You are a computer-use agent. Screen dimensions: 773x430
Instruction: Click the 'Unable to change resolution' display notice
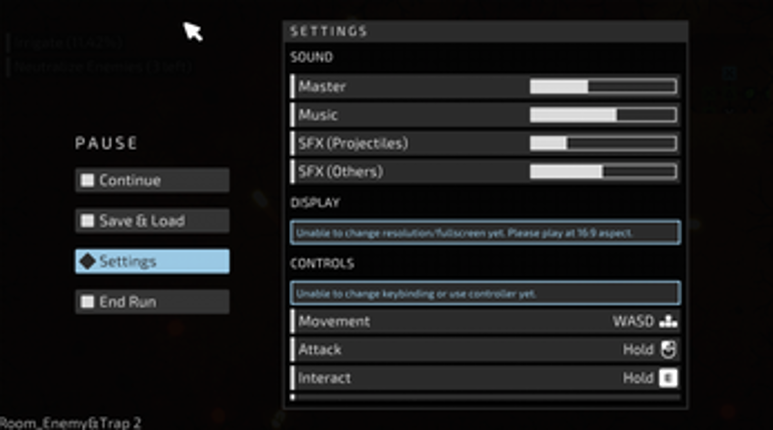tap(485, 233)
